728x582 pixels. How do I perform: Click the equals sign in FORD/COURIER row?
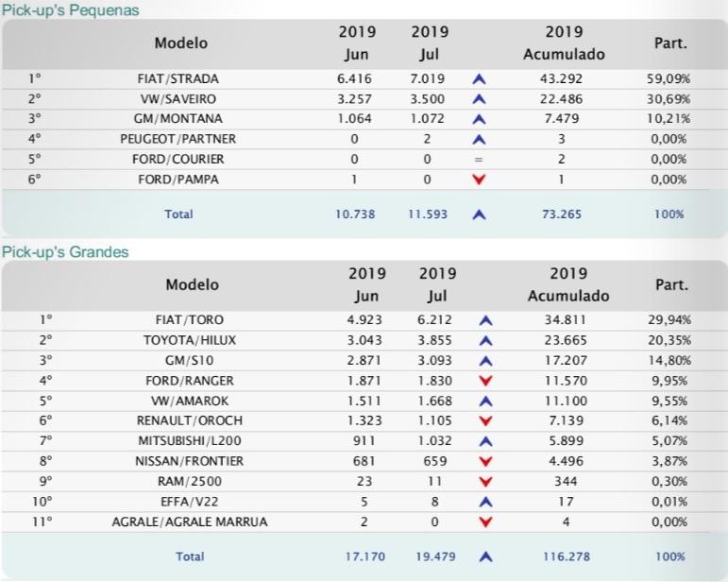click(479, 160)
